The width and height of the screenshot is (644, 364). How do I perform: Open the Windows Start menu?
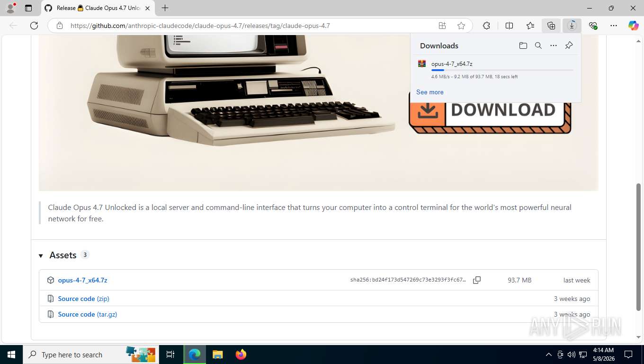pyautogui.click(x=11, y=355)
